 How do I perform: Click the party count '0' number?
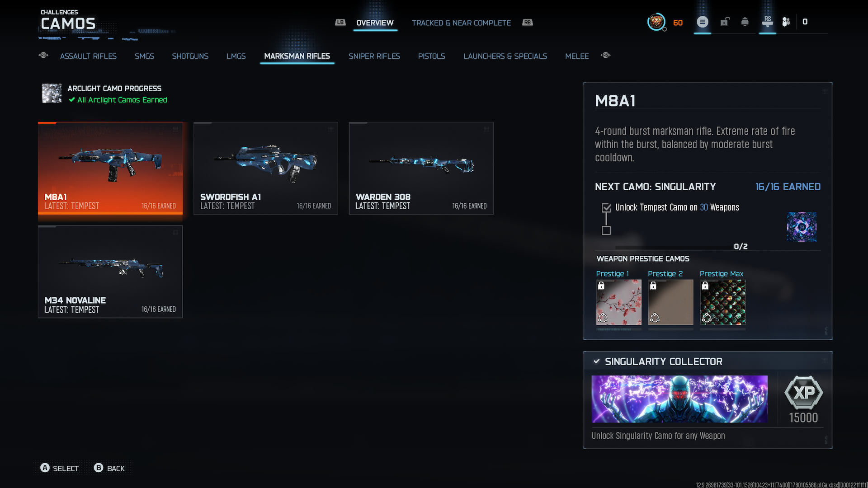pyautogui.click(x=805, y=22)
